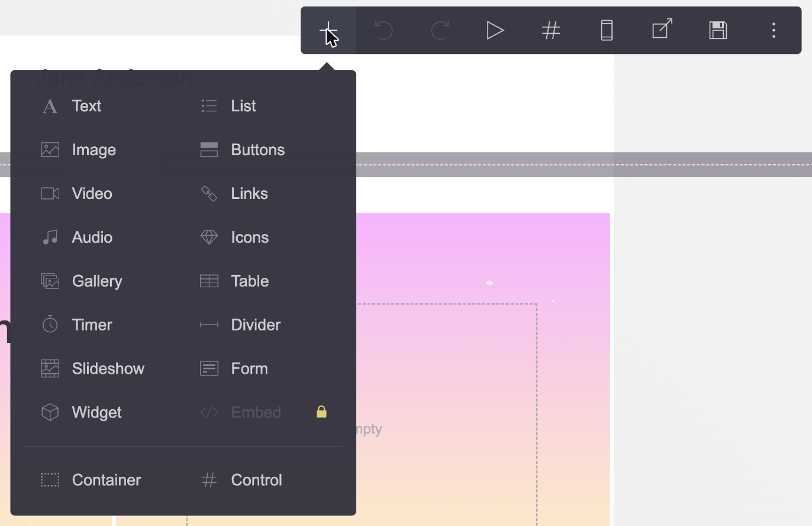Pick Widget from the element list

pyautogui.click(x=97, y=412)
